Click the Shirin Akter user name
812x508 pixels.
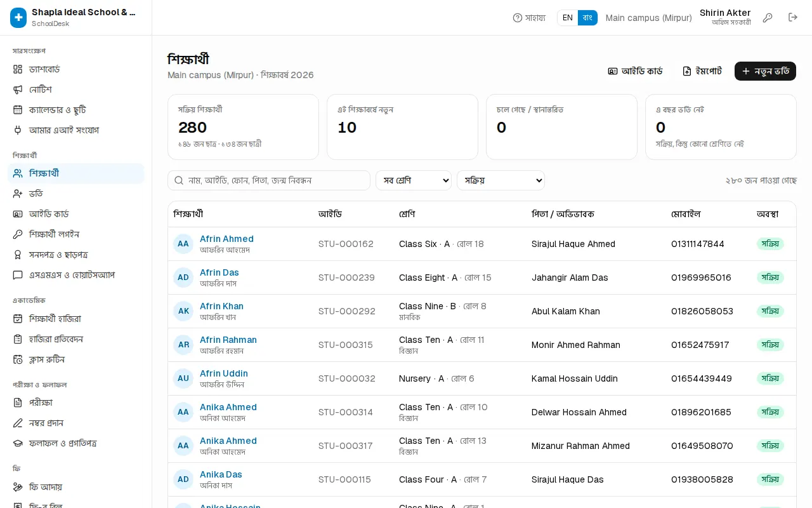[725, 13]
